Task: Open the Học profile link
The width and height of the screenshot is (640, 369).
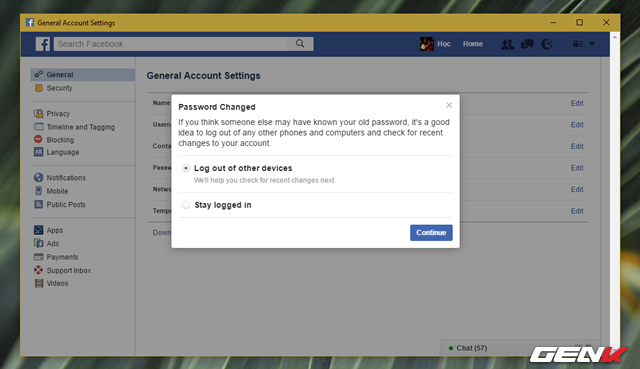Action: pyautogui.click(x=444, y=44)
